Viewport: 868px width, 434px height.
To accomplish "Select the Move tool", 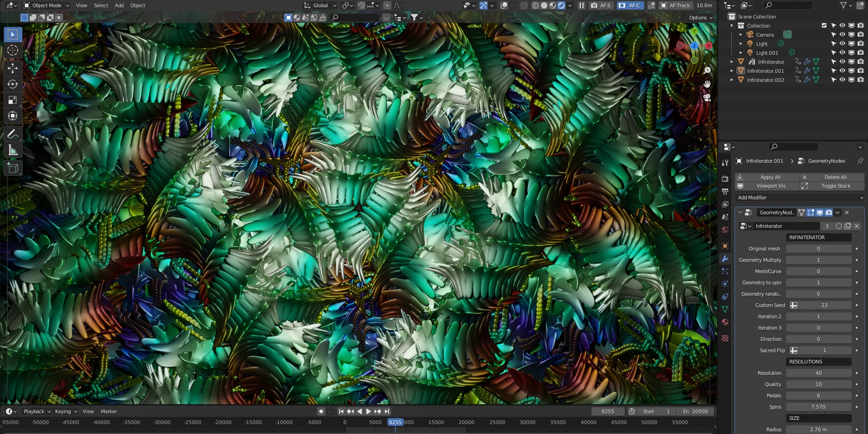I will coord(13,68).
